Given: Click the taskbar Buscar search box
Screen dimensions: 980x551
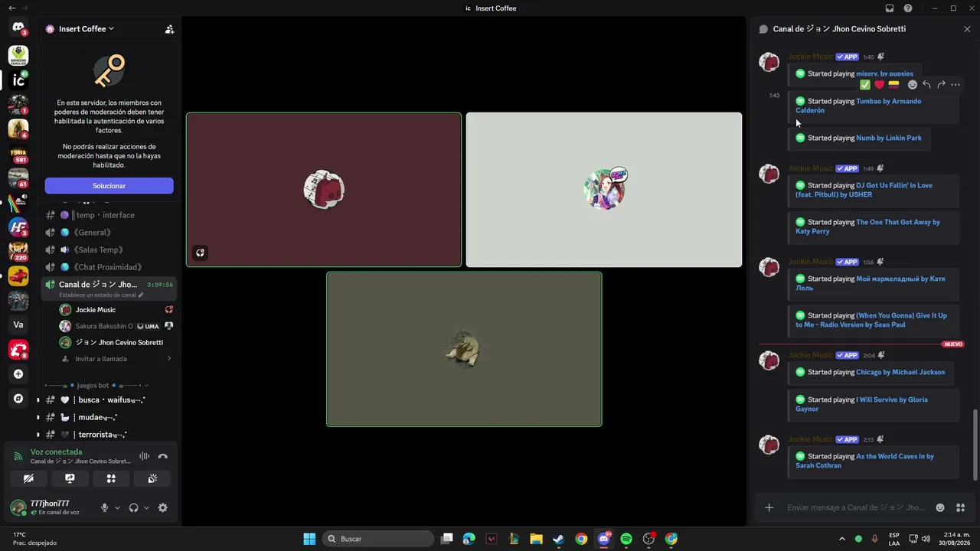Looking at the screenshot, I should (x=377, y=539).
